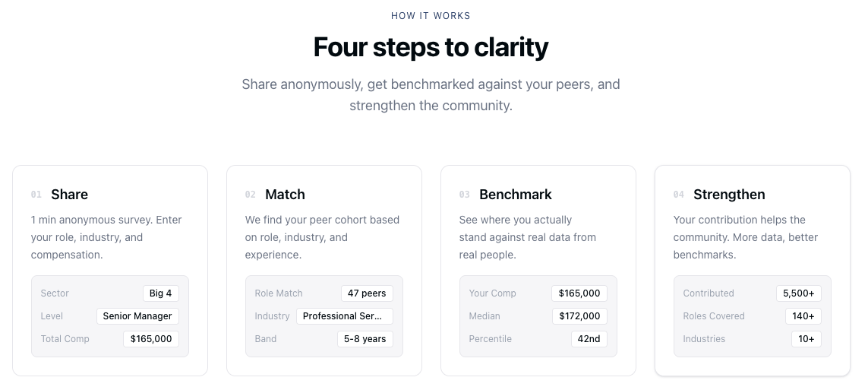Click the '42nd' percentile chip
868x390 pixels.
589,339
